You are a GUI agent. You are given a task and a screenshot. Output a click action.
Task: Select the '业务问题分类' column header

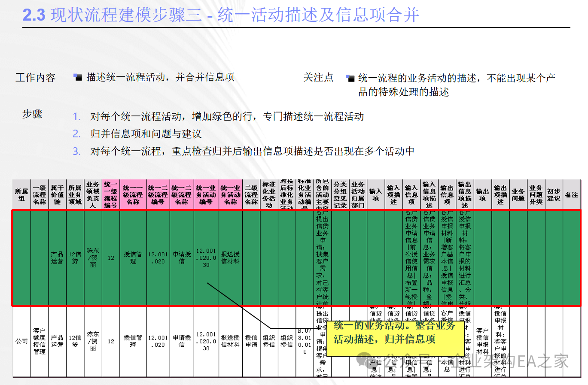[x=536, y=195]
